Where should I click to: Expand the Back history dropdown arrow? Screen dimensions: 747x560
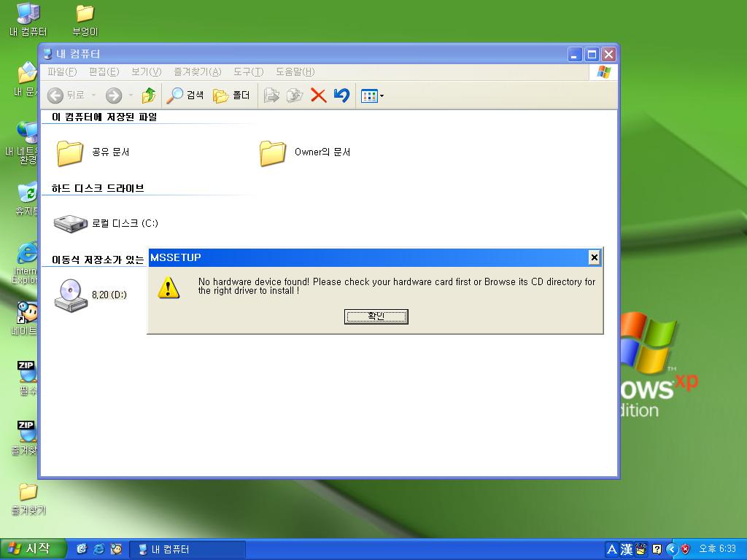93,96
